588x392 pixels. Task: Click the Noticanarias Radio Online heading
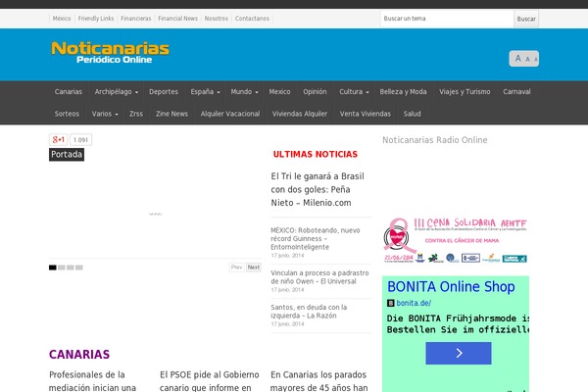click(435, 140)
